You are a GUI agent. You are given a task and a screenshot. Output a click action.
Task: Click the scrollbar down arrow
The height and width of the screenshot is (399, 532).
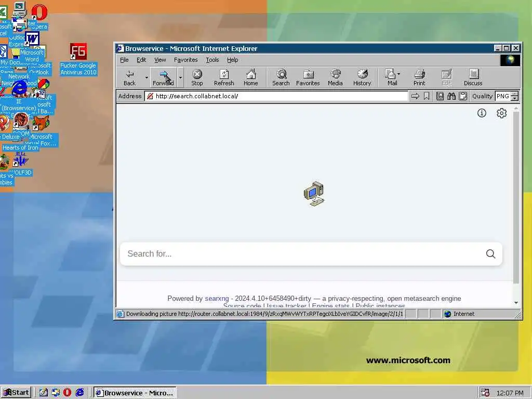tap(516, 303)
